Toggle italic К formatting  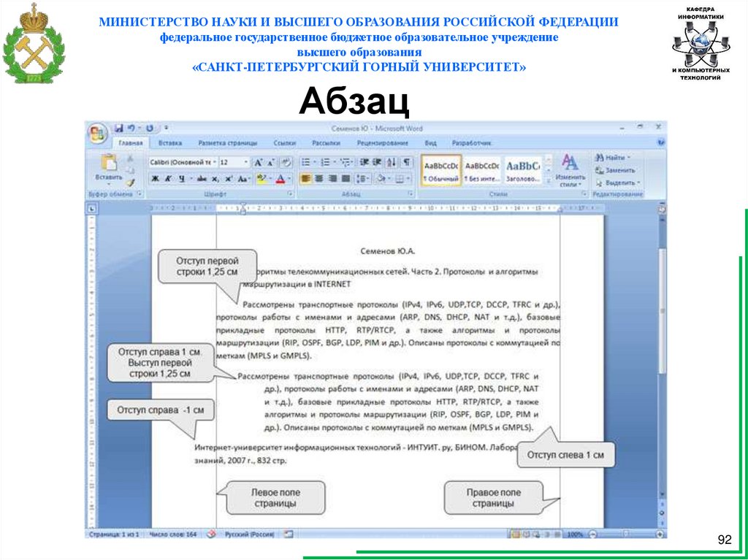coord(168,179)
